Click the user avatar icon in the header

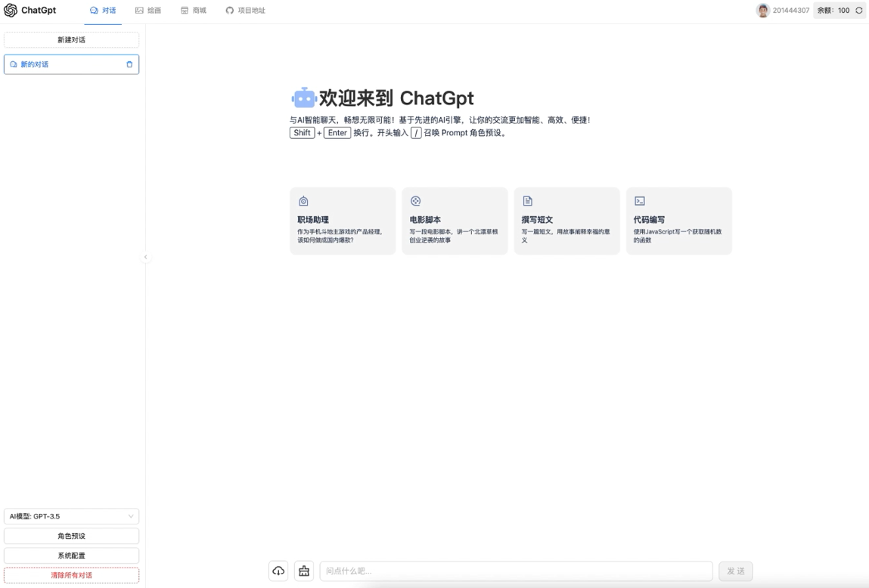[x=764, y=10]
